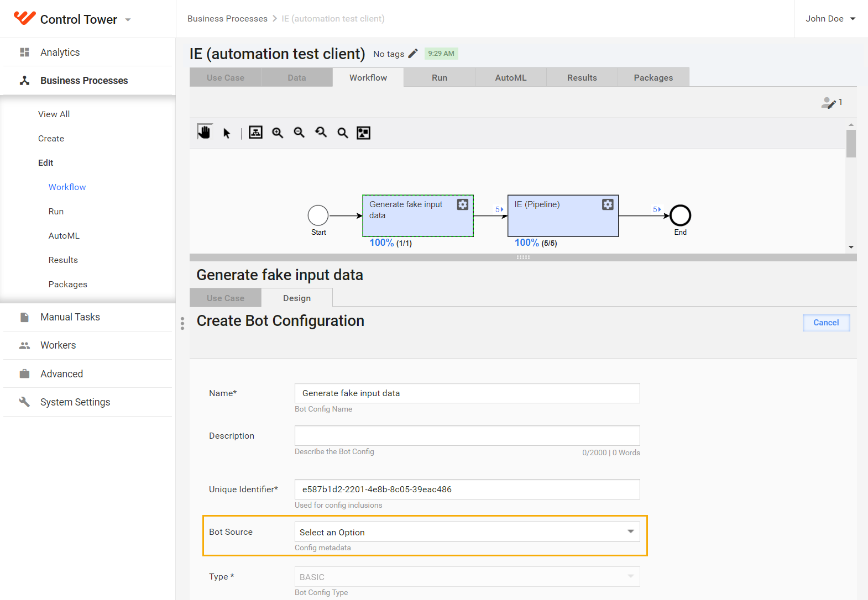This screenshot has height=600, width=868.
Task: Open the Results tab
Action: (582, 77)
